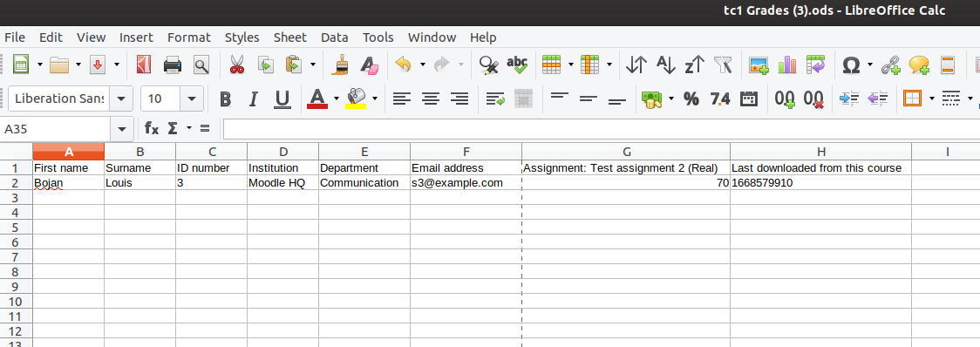This screenshot has width=980, height=347.
Task: Open Find & Replace
Action: pos(488,65)
